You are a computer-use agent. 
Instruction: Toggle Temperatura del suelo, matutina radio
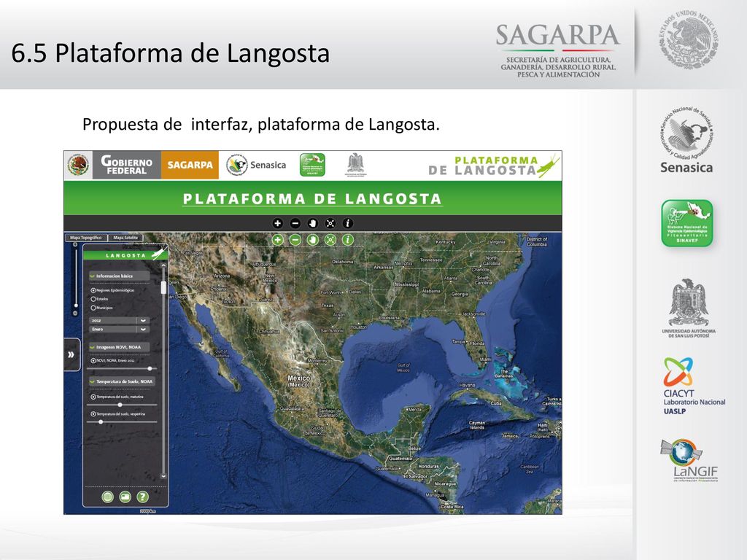(x=93, y=397)
